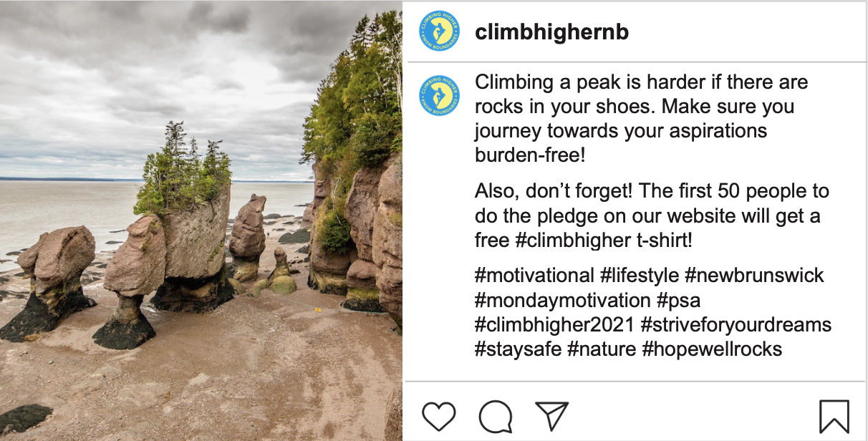
Task: Go to the #hopewellrocks hashtag
Action: pyautogui.click(x=712, y=349)
